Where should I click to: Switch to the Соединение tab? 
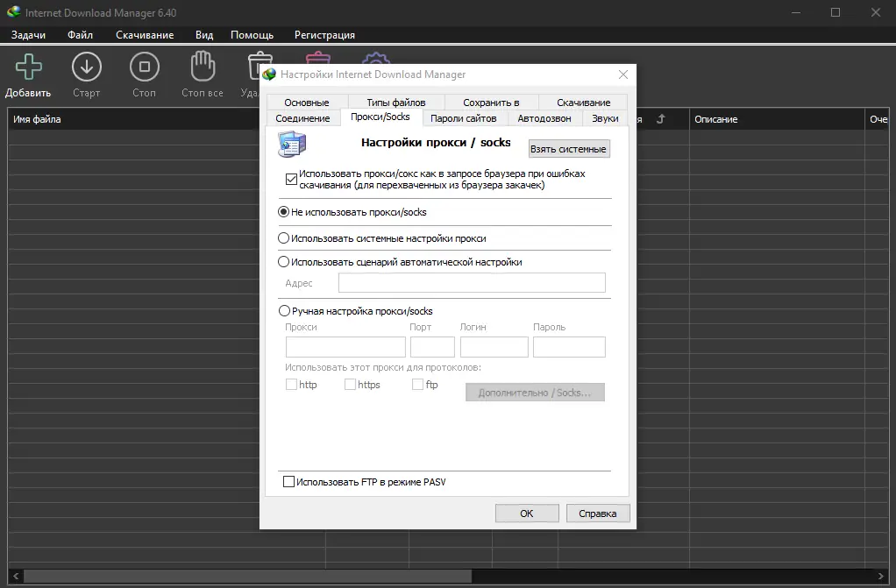pos(302,118)
